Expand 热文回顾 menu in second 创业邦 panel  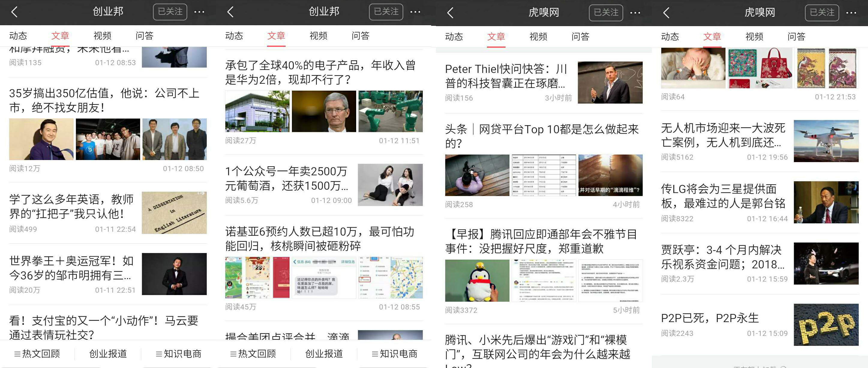coord(253,354)
